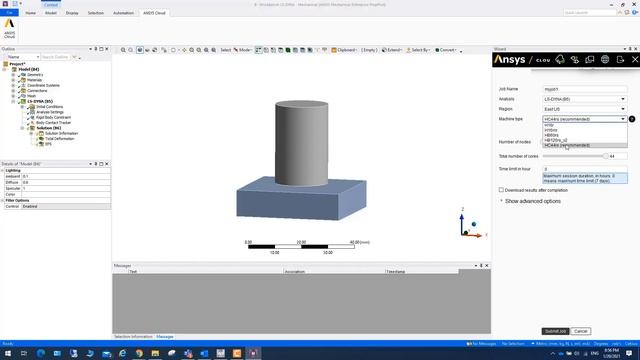
Task: Select Initial Conditions in outline tree
Action: point(49,107)
